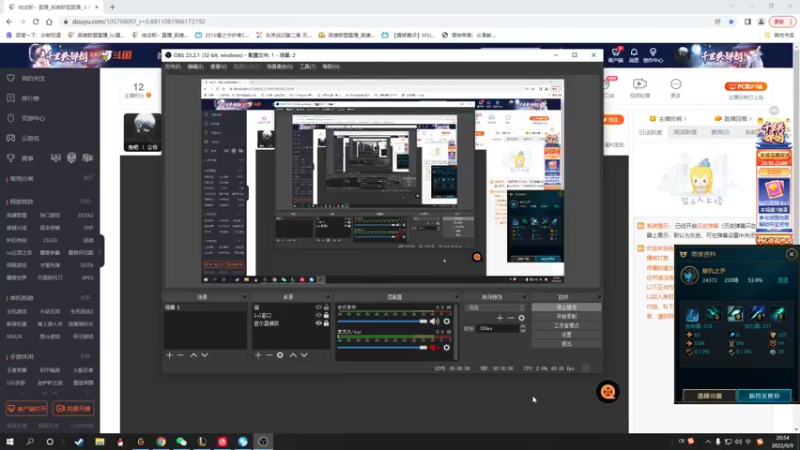Move the scene down with the down arrow in OBS Scenes panel
Screen dimensions: 800x450
pyautogui.click(x=205, y=355)
